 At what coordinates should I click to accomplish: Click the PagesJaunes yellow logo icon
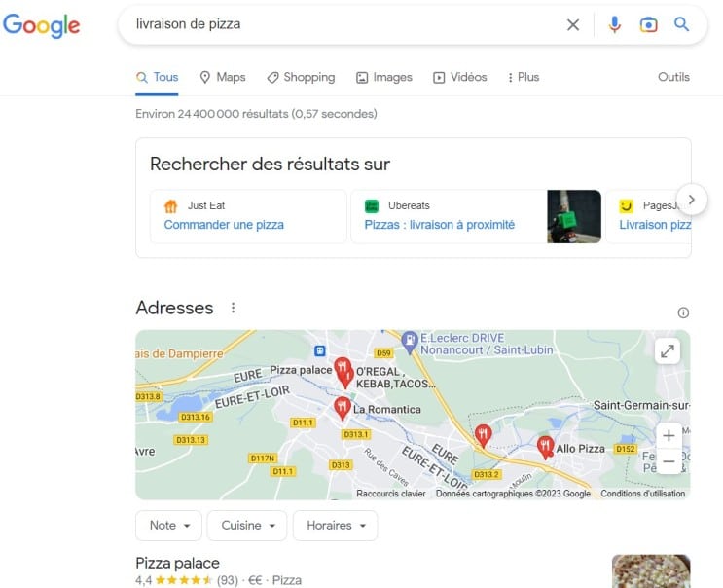click(626, 205)
